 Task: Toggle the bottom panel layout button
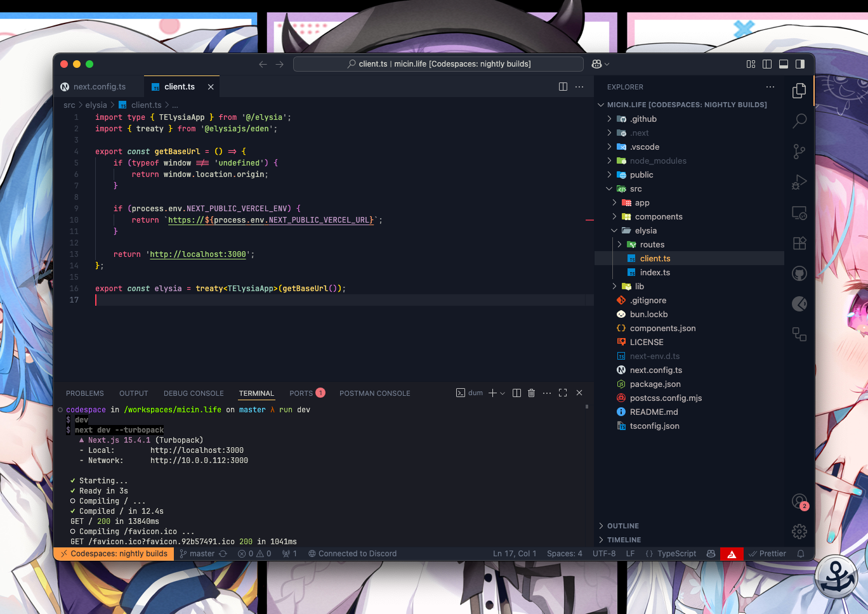(x=784, y=64)
